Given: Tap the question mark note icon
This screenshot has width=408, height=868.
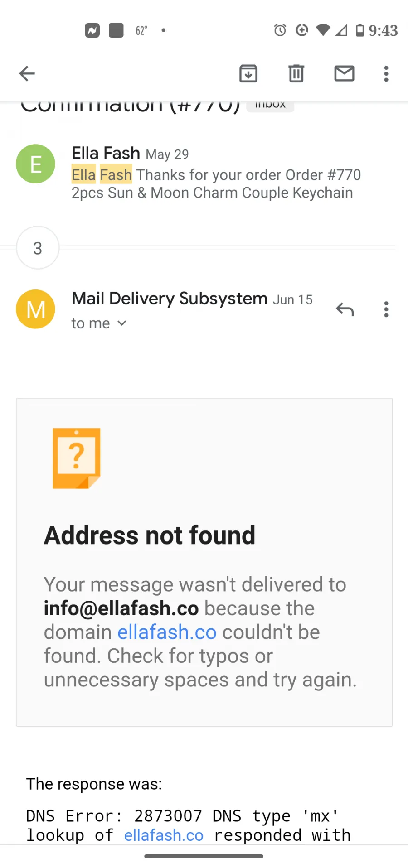Looking at the screenshot, I should pyautogui.click(x=76, y=458).
